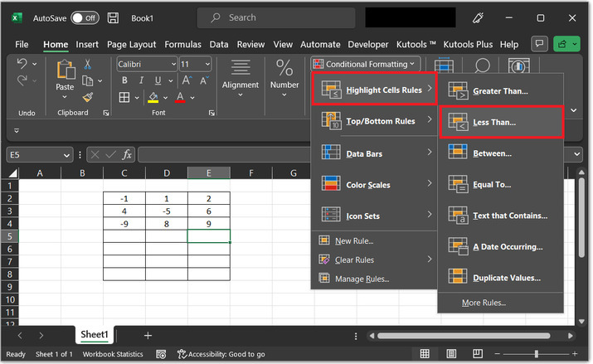
Task: Click the Insert Function fx icon
Action: click(x=127, y=154)
